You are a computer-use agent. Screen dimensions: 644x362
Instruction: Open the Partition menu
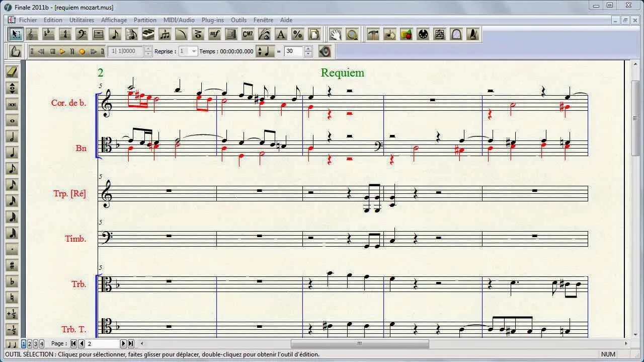(145, 20)
